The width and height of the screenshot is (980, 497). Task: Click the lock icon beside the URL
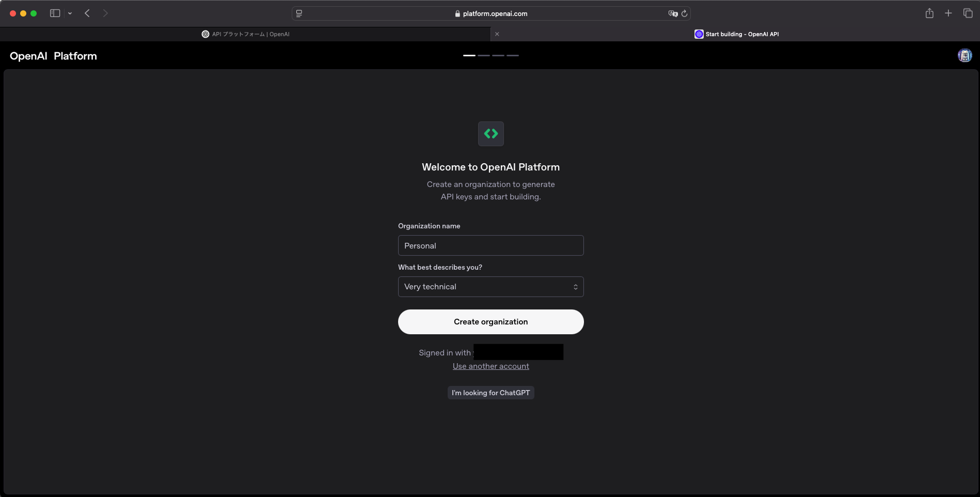457,13
